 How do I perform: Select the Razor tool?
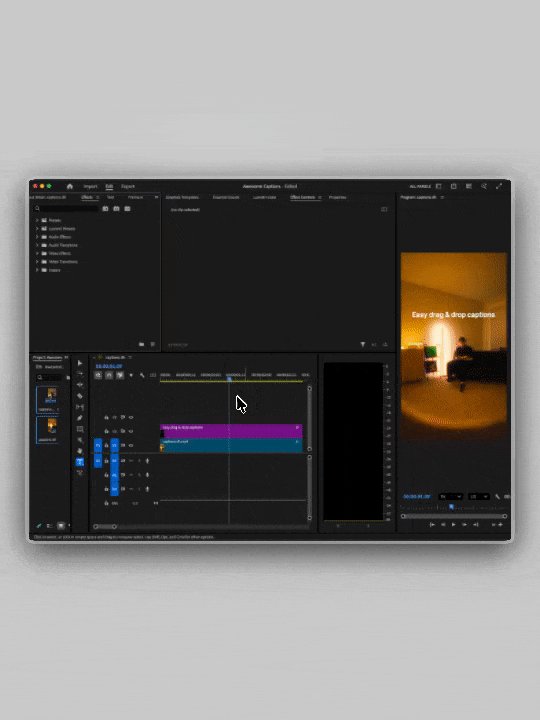click(x=80, y=395)
